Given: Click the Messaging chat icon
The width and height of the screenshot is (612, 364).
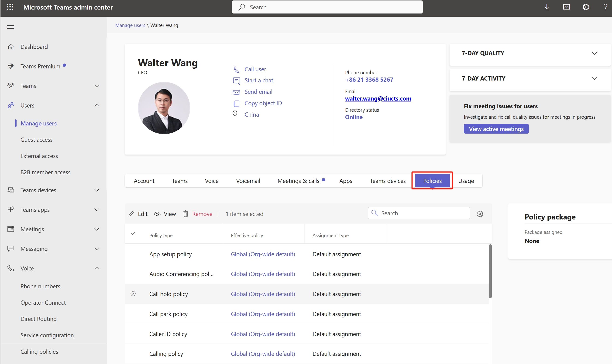Looking at the screenshot, I should click(x=10, y=249).
